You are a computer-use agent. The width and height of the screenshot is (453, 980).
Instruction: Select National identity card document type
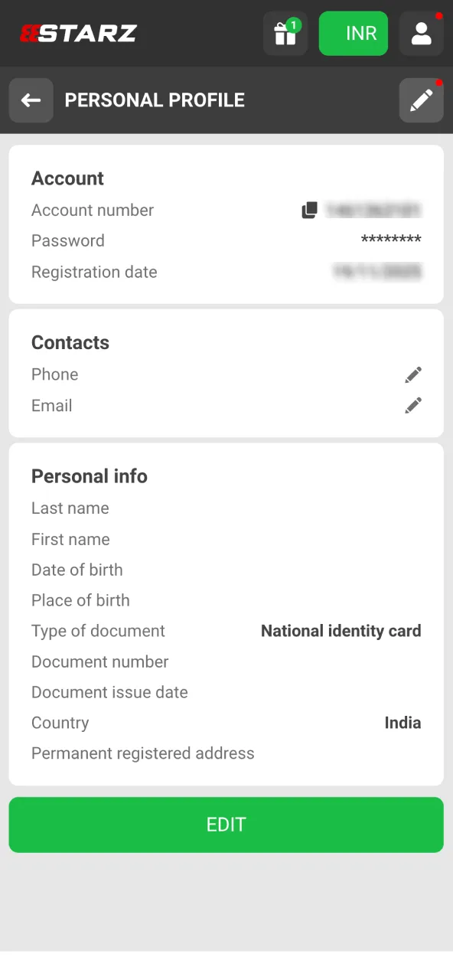pyautogui.click(x=341, y=630)
